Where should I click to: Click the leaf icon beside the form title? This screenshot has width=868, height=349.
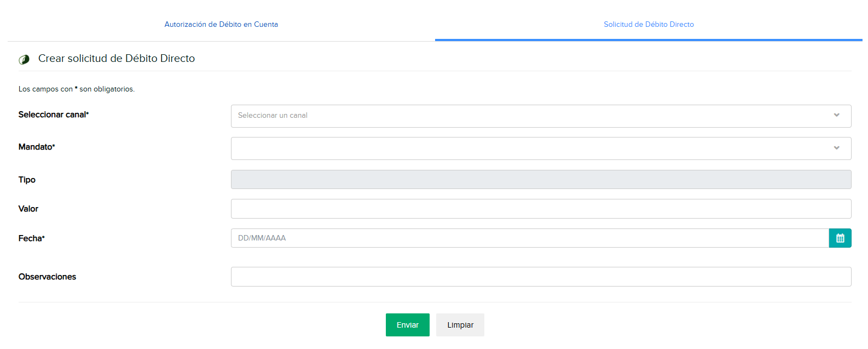(24, 59)
